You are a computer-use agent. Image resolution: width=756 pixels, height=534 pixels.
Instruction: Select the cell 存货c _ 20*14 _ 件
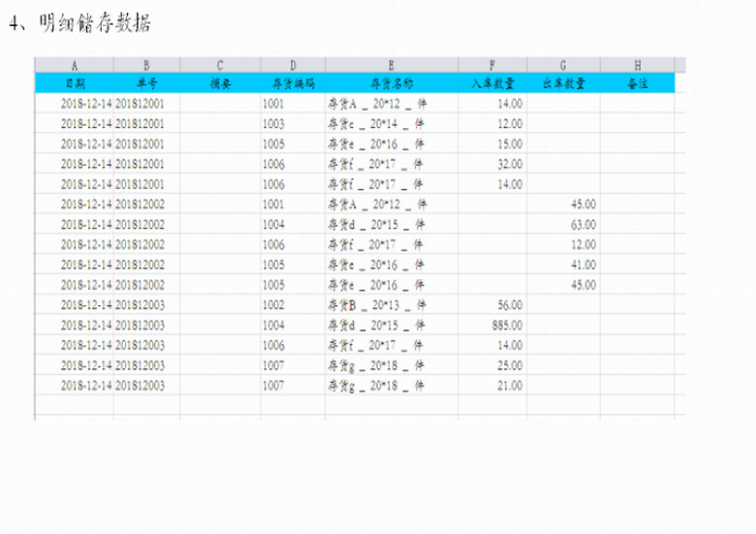coord(392,124)
